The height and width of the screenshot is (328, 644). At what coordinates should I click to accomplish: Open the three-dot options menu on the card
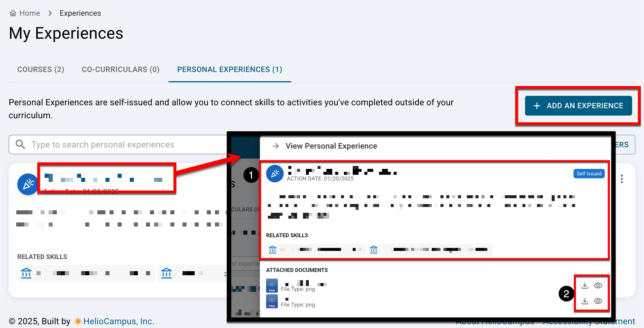(x=622, y=179)
